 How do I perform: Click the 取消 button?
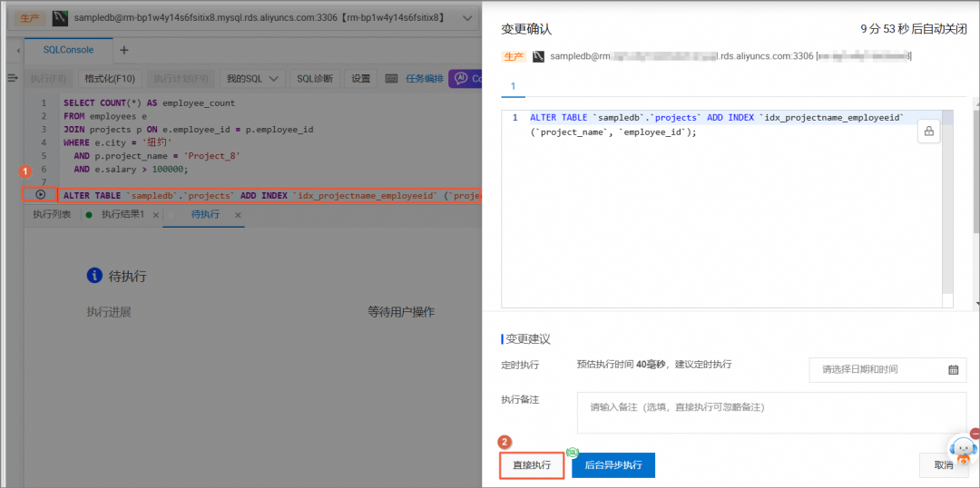tap(944, 465)
